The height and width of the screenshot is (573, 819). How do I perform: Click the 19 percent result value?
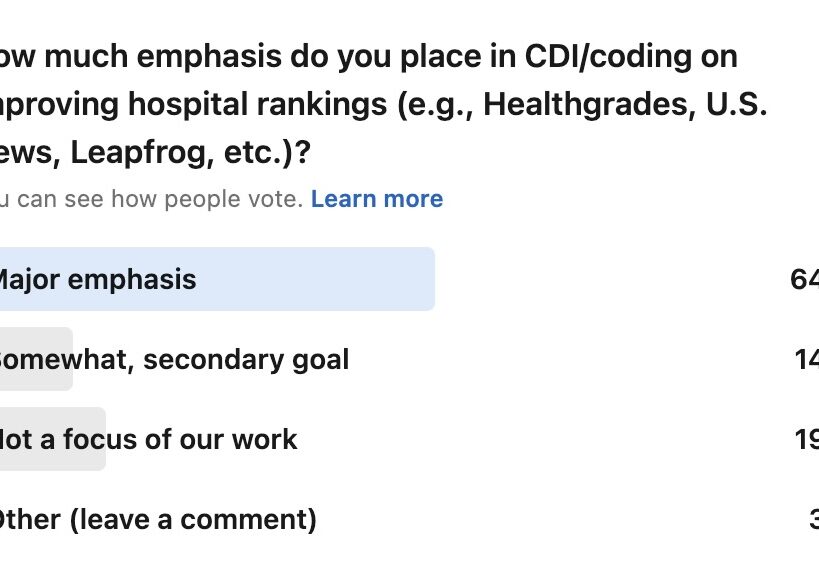806,439
